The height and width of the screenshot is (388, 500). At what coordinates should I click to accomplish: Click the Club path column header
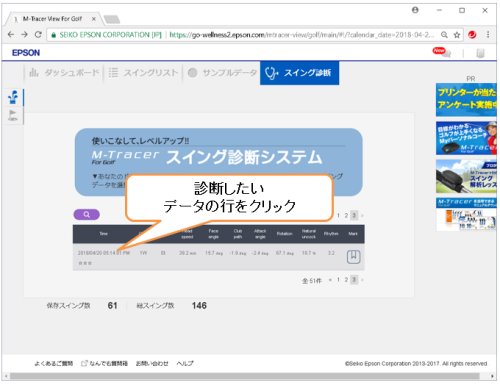point(238,234)
